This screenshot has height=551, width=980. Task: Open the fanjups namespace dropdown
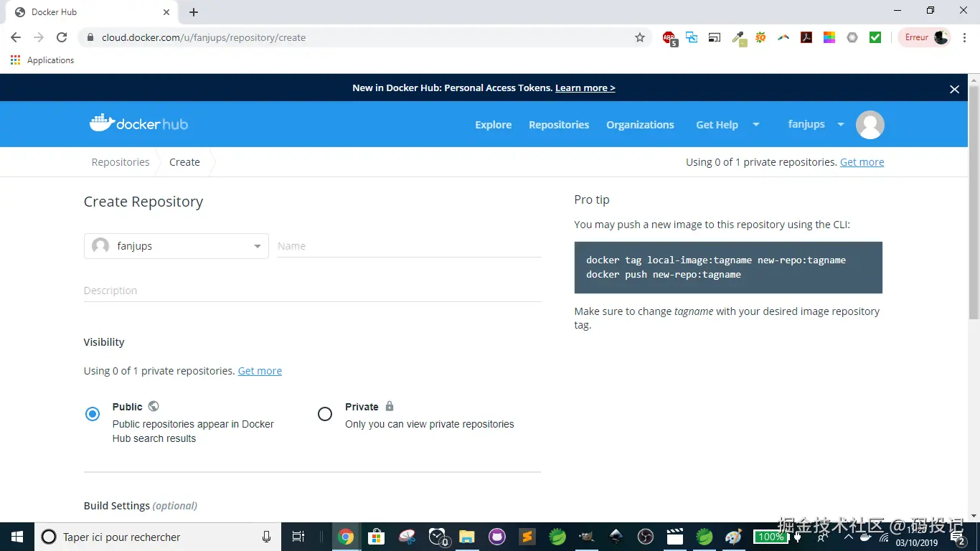pyautogui.click(x=176, y=246)
